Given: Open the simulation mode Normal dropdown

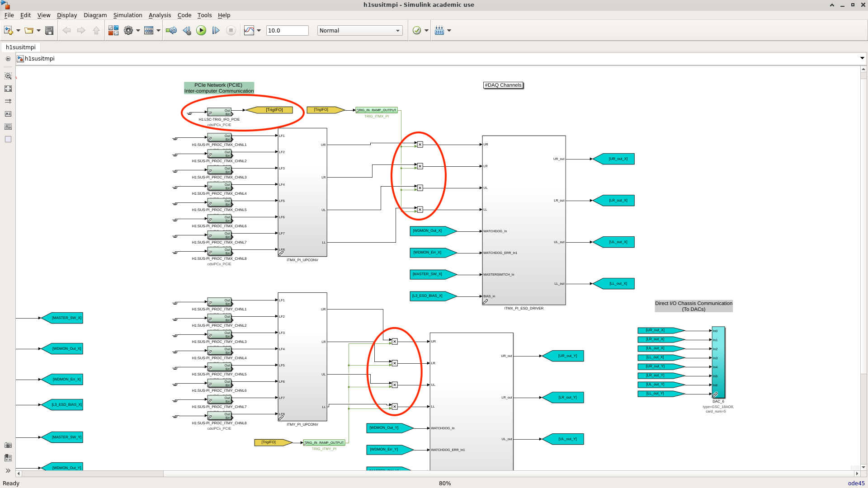Looking at the screenshot, I should point(359,30).
